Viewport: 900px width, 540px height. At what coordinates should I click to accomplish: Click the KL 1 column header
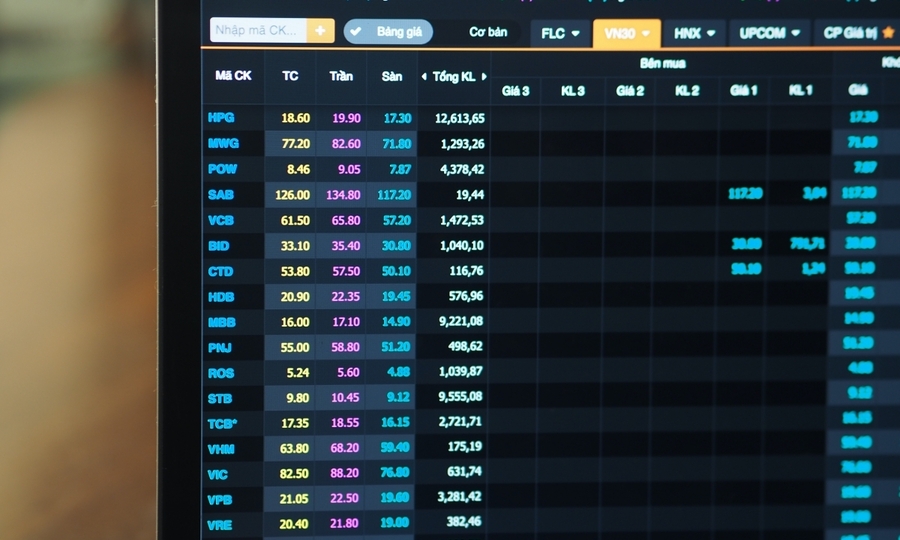tap(800, 90)
